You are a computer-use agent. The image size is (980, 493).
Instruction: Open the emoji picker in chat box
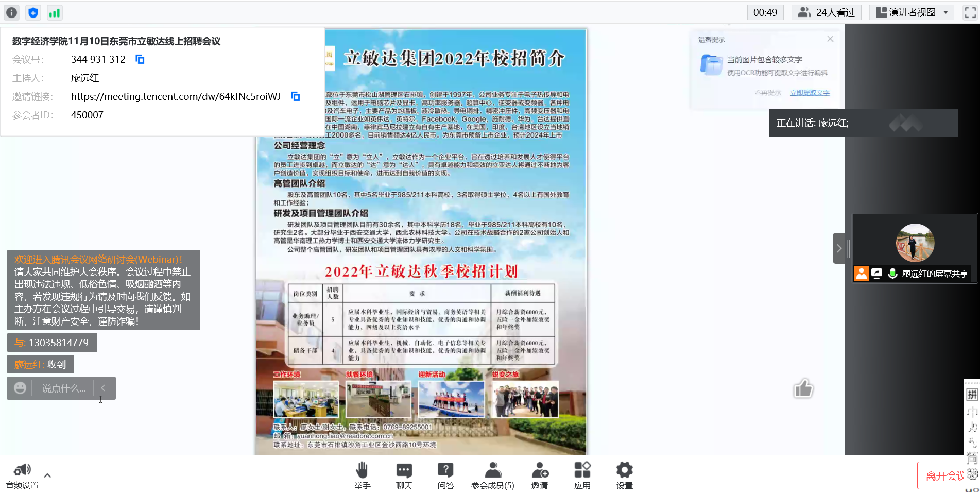coord(20,388)
